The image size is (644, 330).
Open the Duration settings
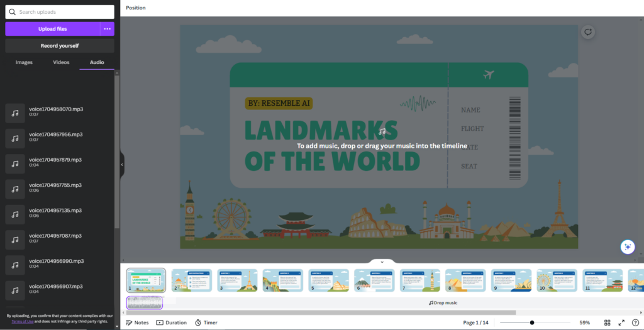(x=171, y=322)
